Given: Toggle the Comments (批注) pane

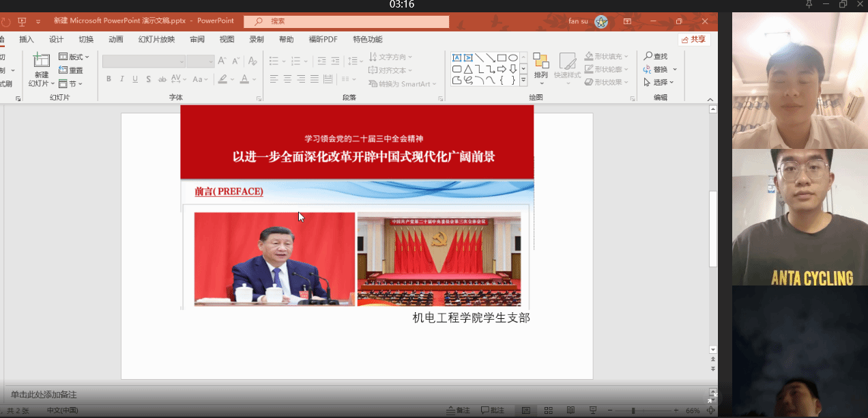Looking at the screenshot, I should 493,410.
